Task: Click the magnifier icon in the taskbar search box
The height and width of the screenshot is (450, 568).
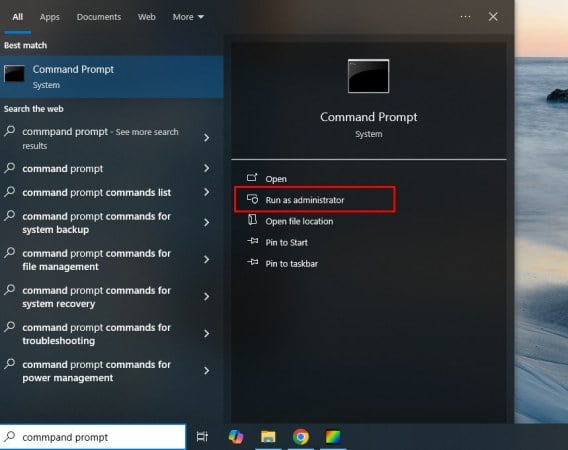Action: point(10,436)
